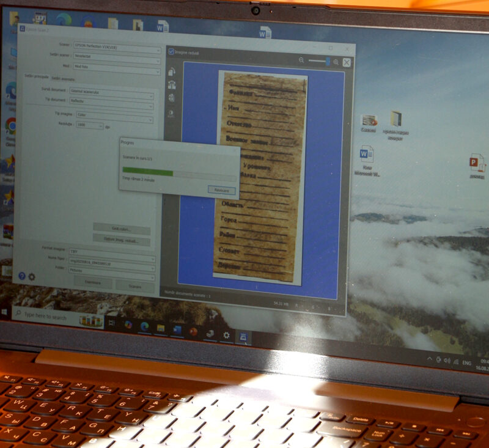Open File Explorer from the taskbar
This screenshot has width=489, height=448.
[x=161, y=328]
